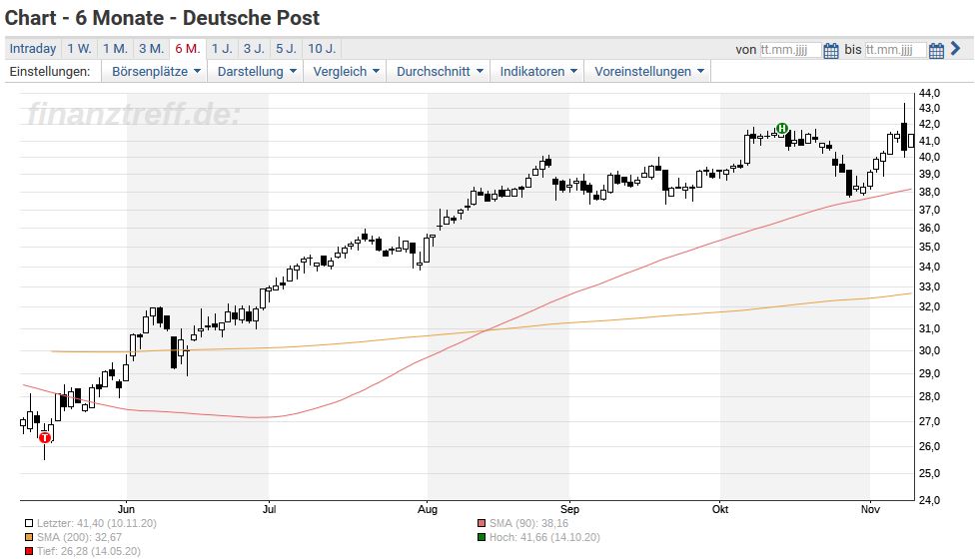Select the 3 M. time range
The width and height of the screenshot is (980, 560).
pyautogui.click(x=151, y=49)
